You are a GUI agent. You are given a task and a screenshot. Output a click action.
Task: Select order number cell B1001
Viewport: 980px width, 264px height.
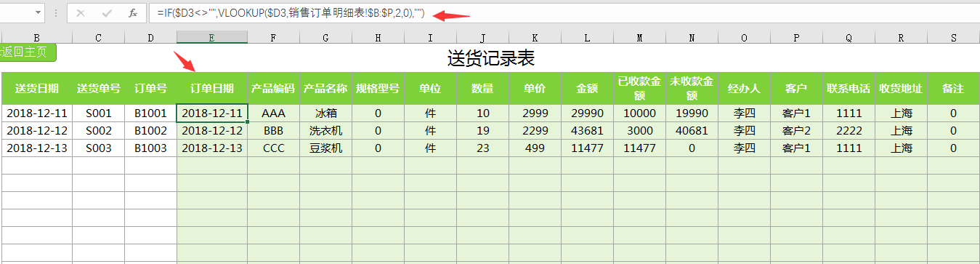point(150,113)
